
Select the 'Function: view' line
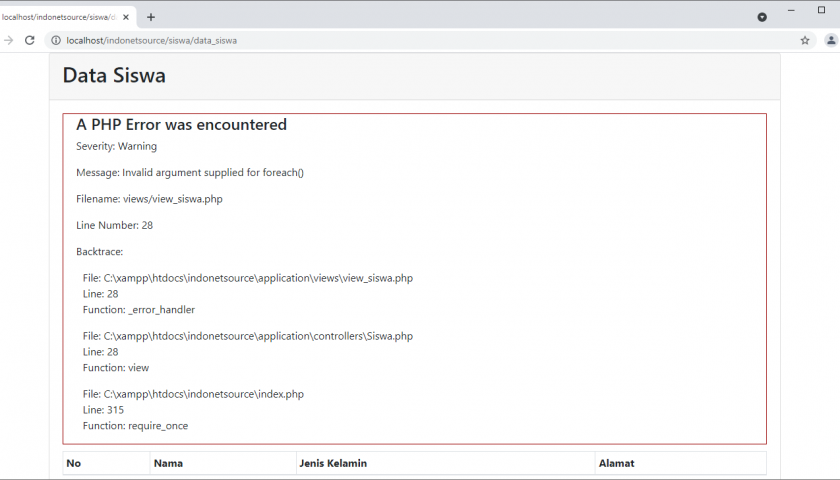coord(116,368)
